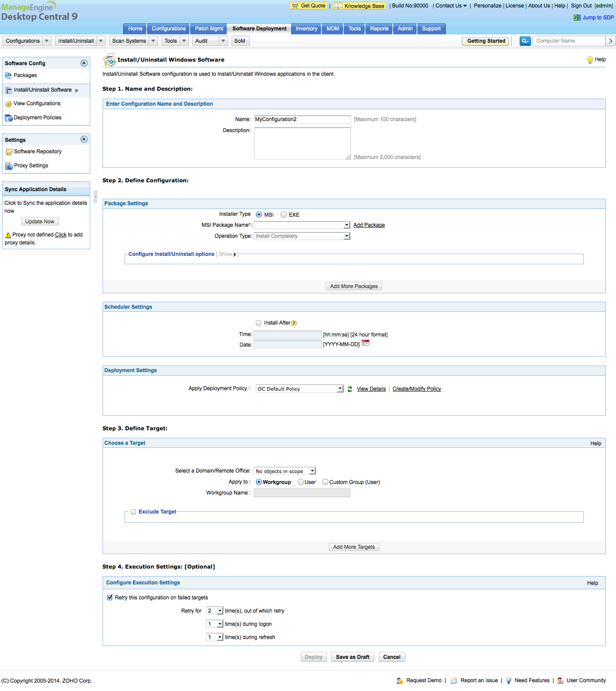
Task: Click the Request Demo icon
Action: (400, 681)
